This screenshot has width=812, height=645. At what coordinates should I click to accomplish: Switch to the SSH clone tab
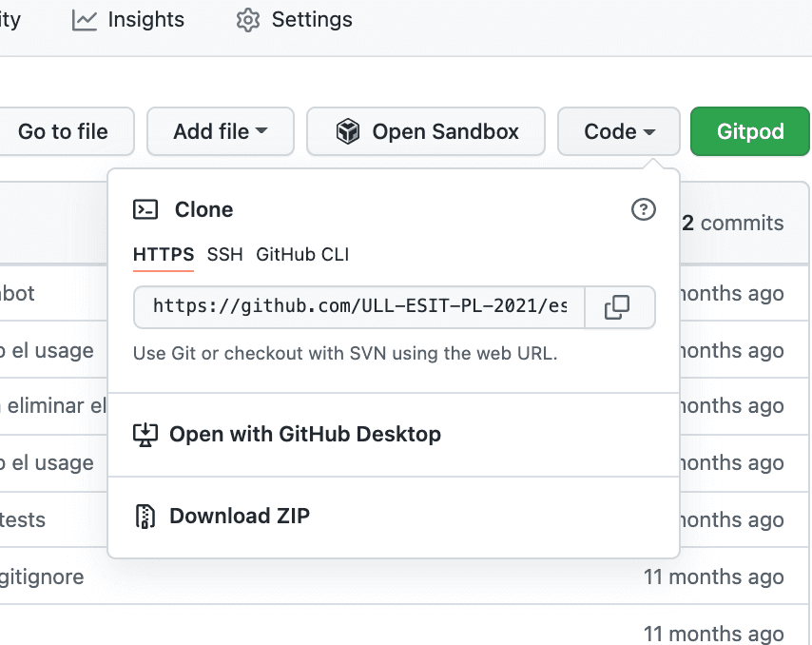[x=224, y=255]
